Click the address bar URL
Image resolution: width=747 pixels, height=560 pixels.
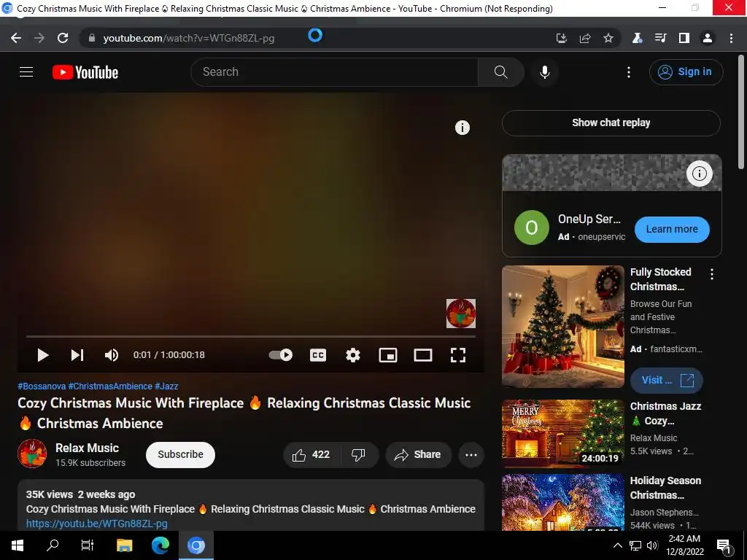(189, 38)
